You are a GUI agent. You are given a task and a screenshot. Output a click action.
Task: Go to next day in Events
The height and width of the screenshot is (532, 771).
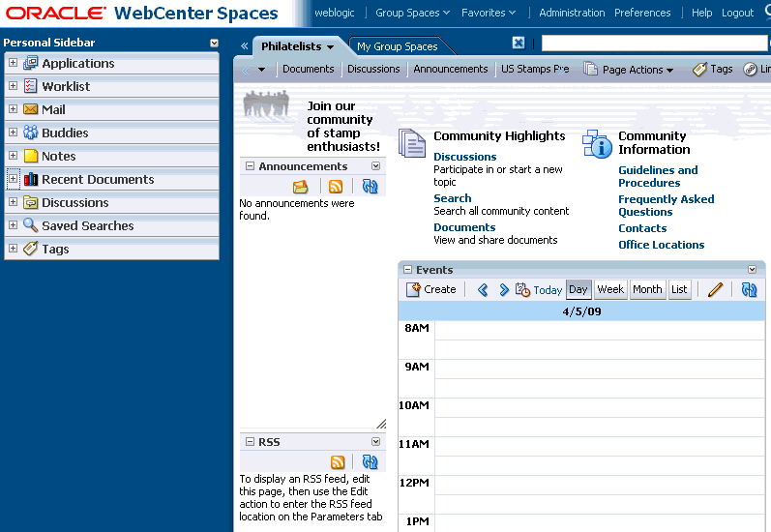pos(503,289)
